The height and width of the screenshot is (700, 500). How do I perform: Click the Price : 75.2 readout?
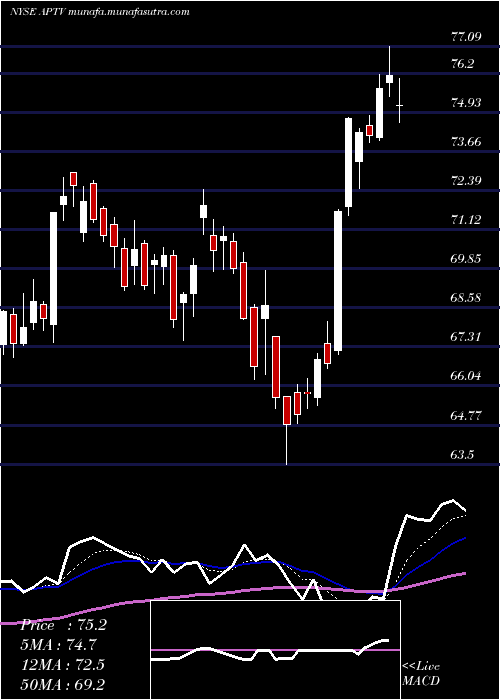[x=63, y=625]
